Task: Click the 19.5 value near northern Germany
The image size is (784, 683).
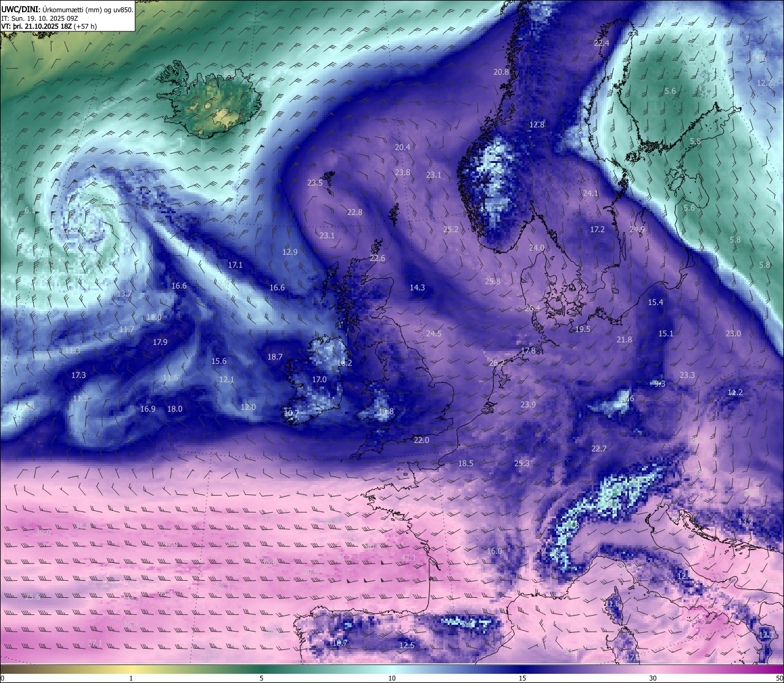Action: click(x=582, y=330)
